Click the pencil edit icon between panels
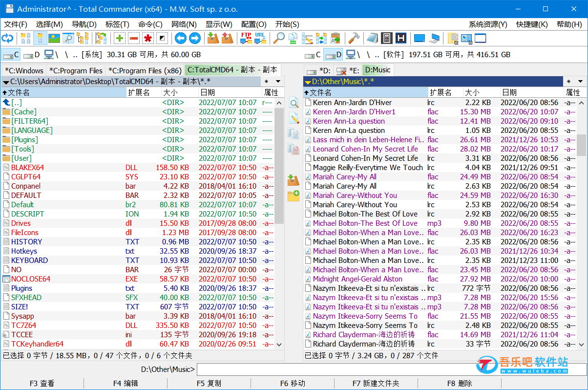588x390 pixels. [x=294, y=118]
